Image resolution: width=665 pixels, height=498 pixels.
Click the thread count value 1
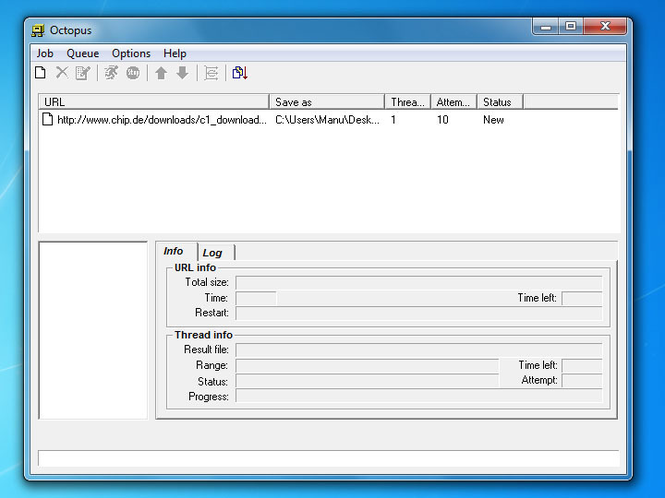(x=393, y=120)
